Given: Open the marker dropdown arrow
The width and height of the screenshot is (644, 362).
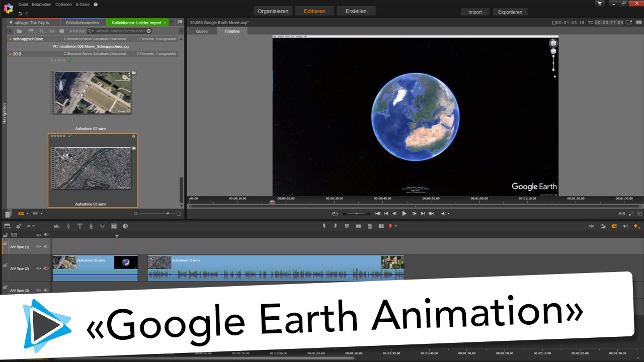Looking at the screenshot, I should tap(395, 226).
